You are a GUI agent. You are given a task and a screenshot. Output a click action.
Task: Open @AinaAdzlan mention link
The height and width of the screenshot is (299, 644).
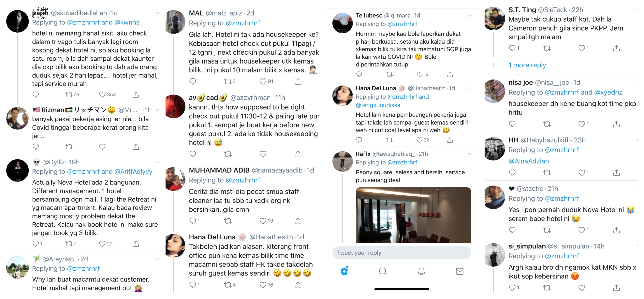[x=529, y=161]
